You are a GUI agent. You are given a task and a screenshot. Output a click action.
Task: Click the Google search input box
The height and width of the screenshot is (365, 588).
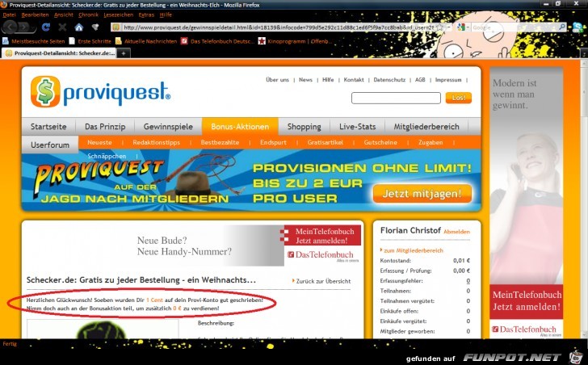point(514,27)
